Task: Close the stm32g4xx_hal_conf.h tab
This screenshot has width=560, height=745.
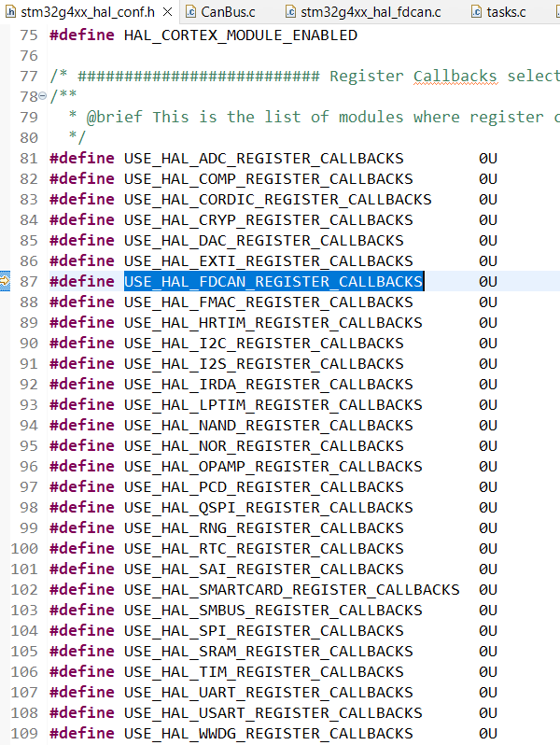Action: click(168, 12)
